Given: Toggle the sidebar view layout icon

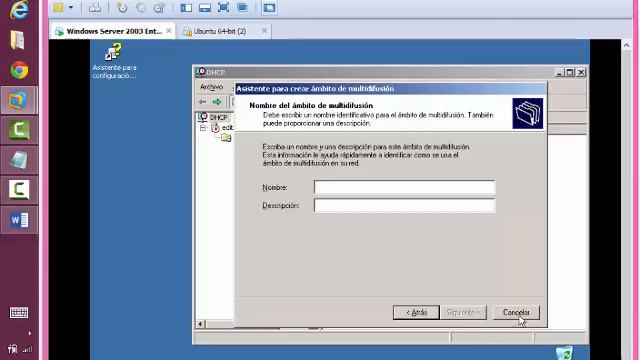Looking at the screenshot, I should click(x=186, y=7).
